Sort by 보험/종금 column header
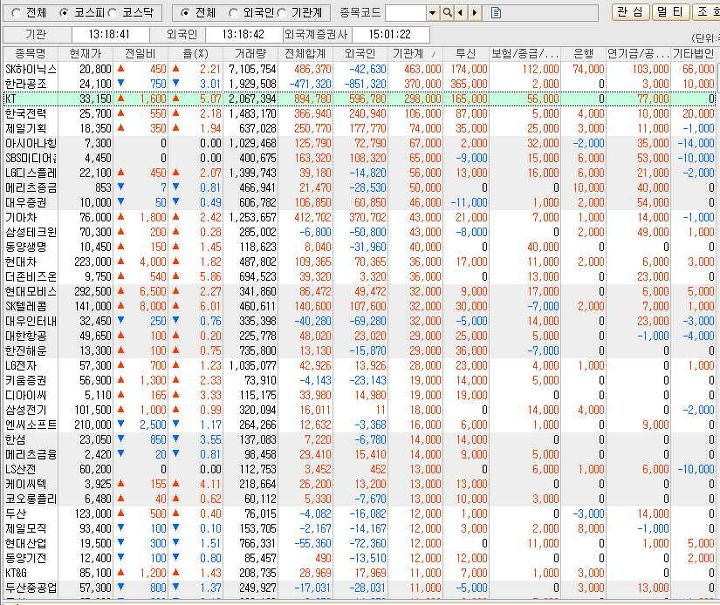720x605 pixels. (525, 54)
